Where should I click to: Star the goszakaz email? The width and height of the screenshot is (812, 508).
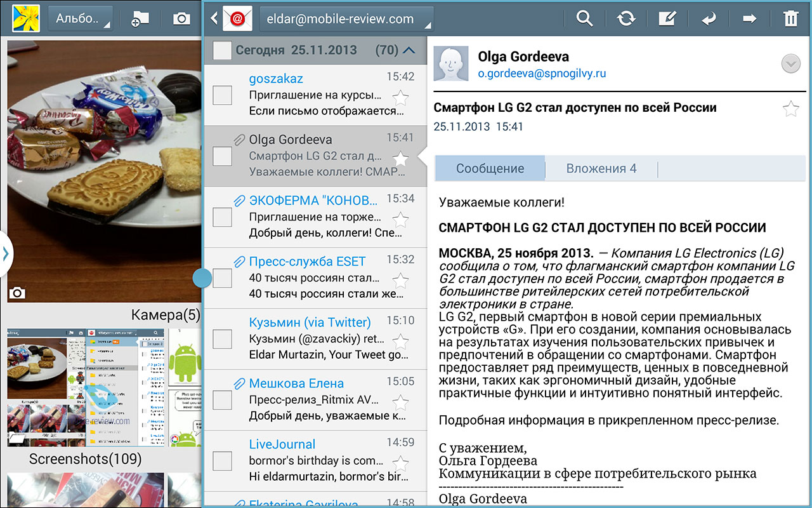pyautogui.click(x=400, y=98)
